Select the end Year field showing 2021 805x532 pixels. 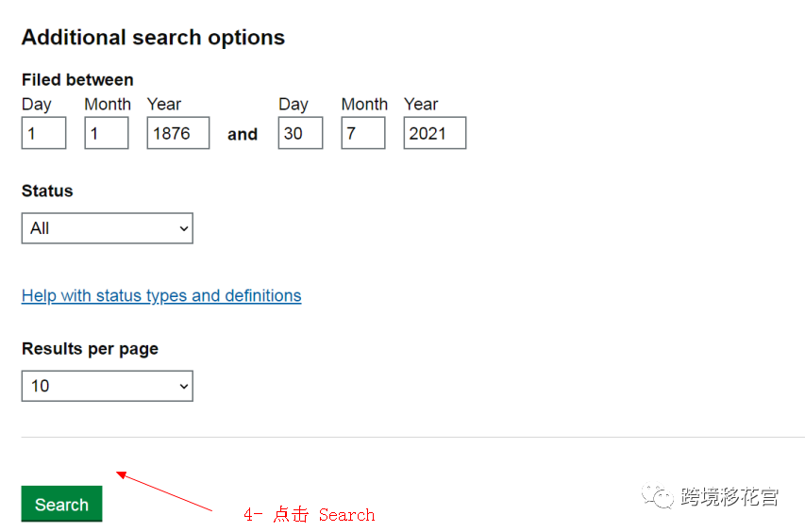[434, 133]
